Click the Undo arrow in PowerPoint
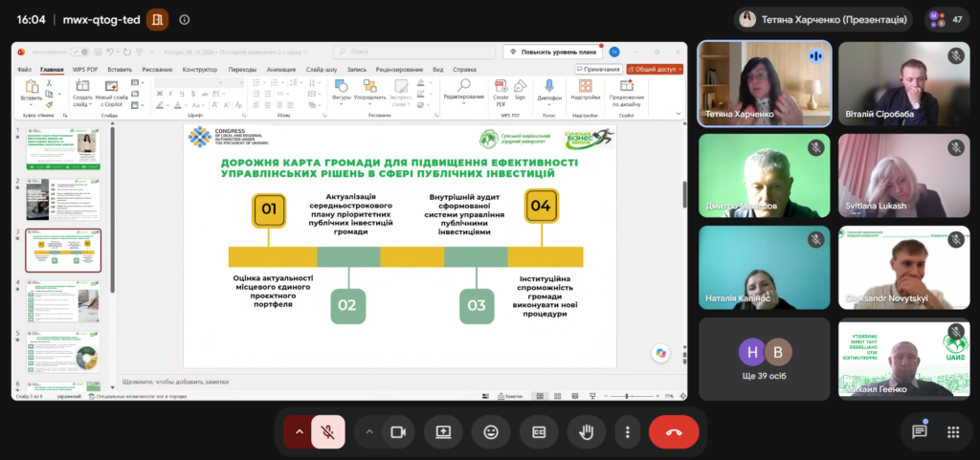 (x=110, y=52)
